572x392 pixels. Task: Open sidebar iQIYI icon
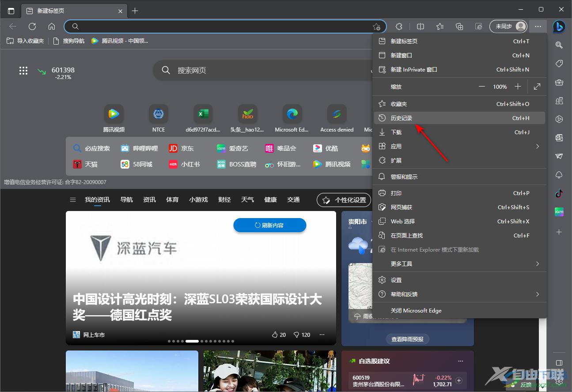(x=559, y=212)
